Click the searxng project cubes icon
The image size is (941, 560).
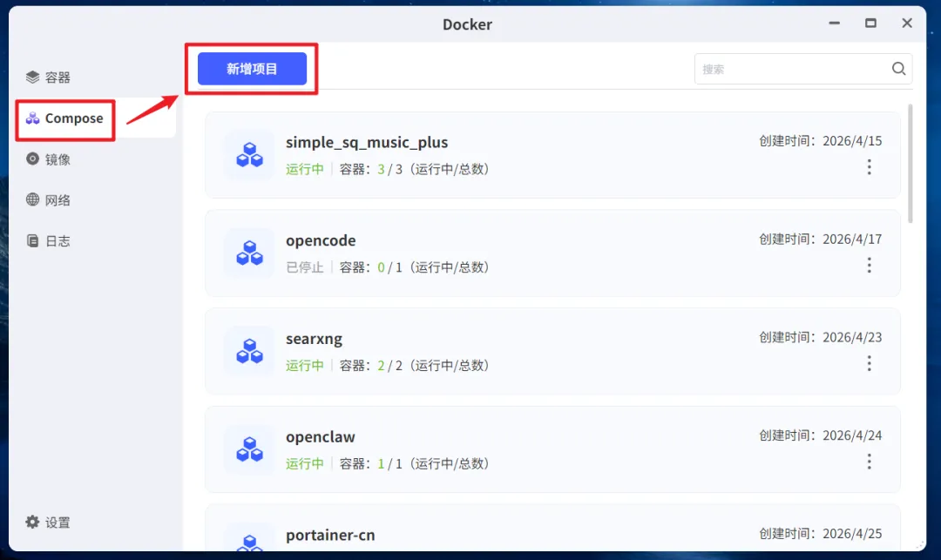[249, 351]
